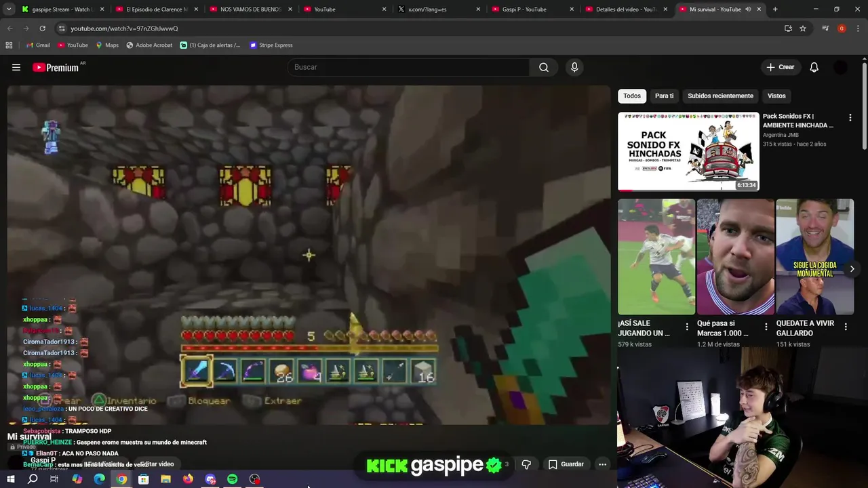Viewport: 868px width, 488px height.
Task: Open the account avatar menu
Action: click(x=840, y=67)
